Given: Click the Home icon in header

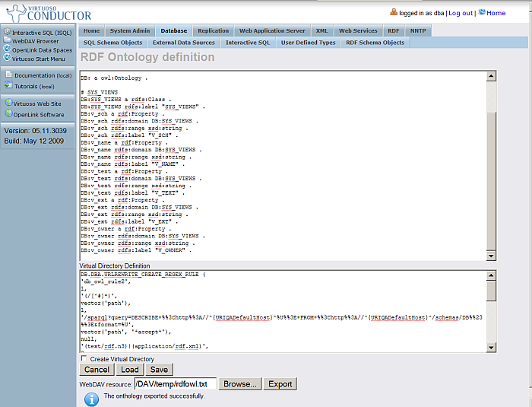Looking at the screenshot, I should pos(482,12).
